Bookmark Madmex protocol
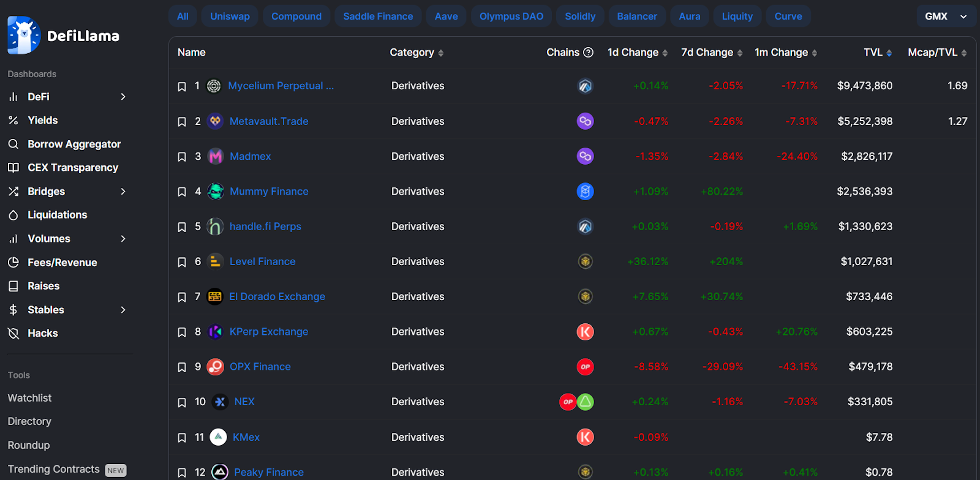 (182, 157)
